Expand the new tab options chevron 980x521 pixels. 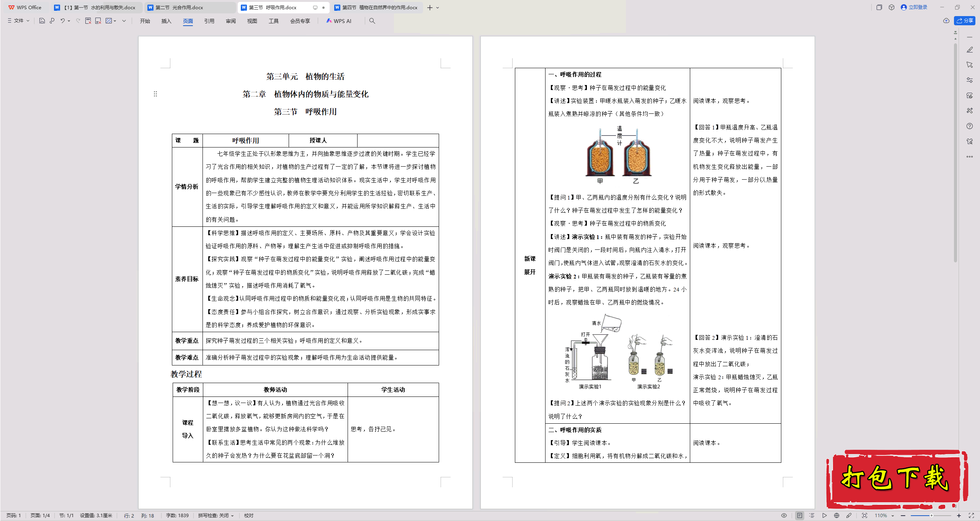pos(438,8)
